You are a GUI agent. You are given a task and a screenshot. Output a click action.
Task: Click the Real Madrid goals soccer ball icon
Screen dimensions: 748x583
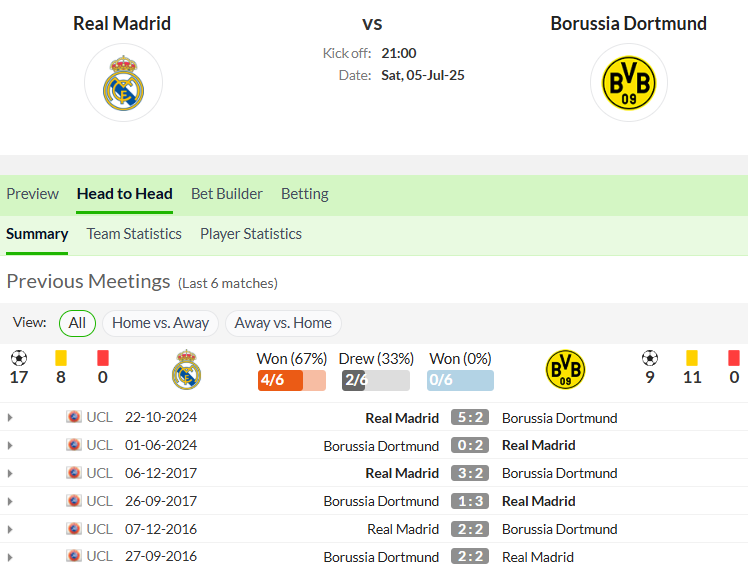point(19,358)
